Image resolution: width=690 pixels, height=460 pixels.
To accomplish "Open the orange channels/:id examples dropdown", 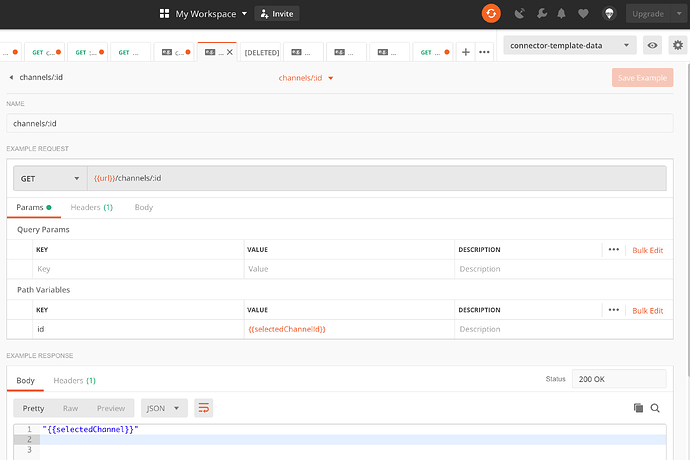I will pyautogui.click(x=306, y=78).
